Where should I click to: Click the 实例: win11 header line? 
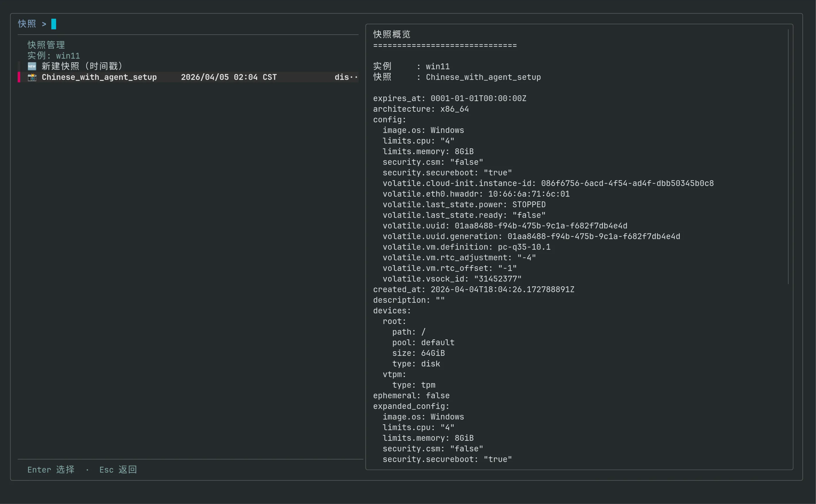[x=54, y=56]
